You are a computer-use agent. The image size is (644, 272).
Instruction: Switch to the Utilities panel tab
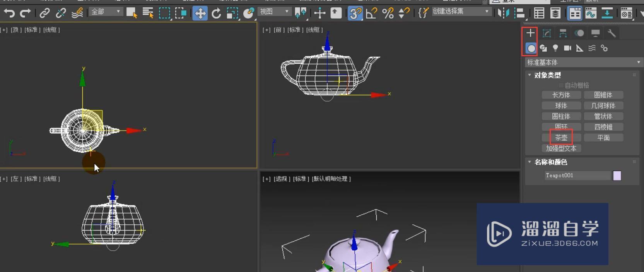[x=612, y=33]
